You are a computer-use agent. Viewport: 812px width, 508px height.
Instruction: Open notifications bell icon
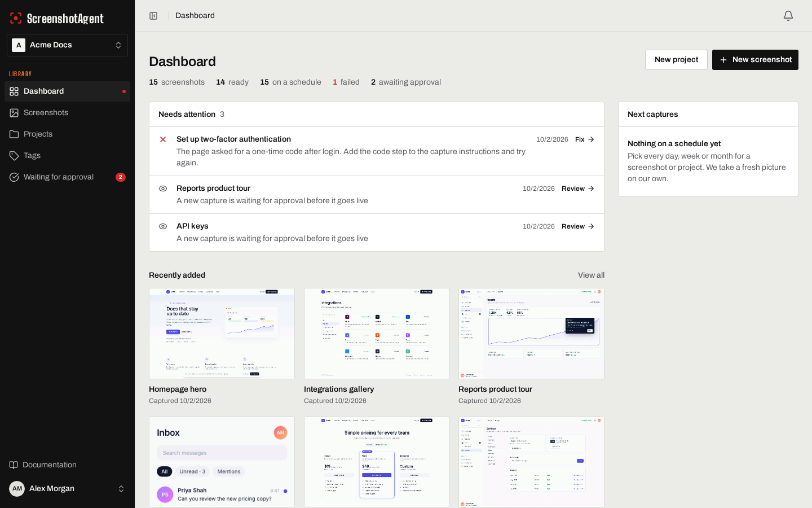coord(788,16)
